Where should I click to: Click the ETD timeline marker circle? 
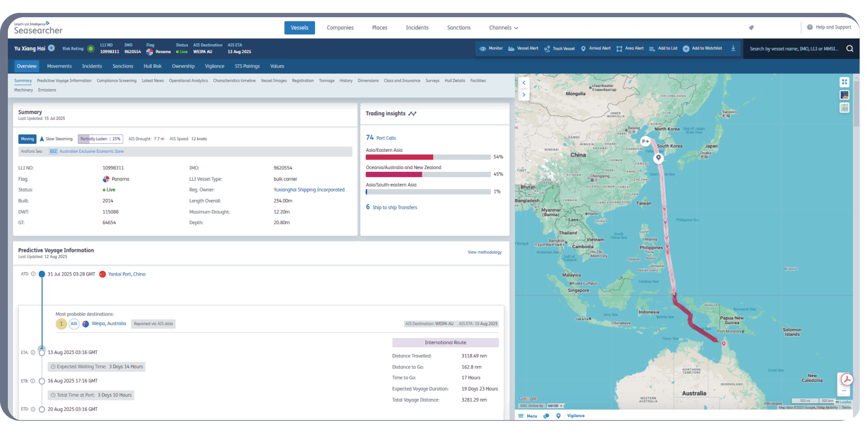click(42, 409)
